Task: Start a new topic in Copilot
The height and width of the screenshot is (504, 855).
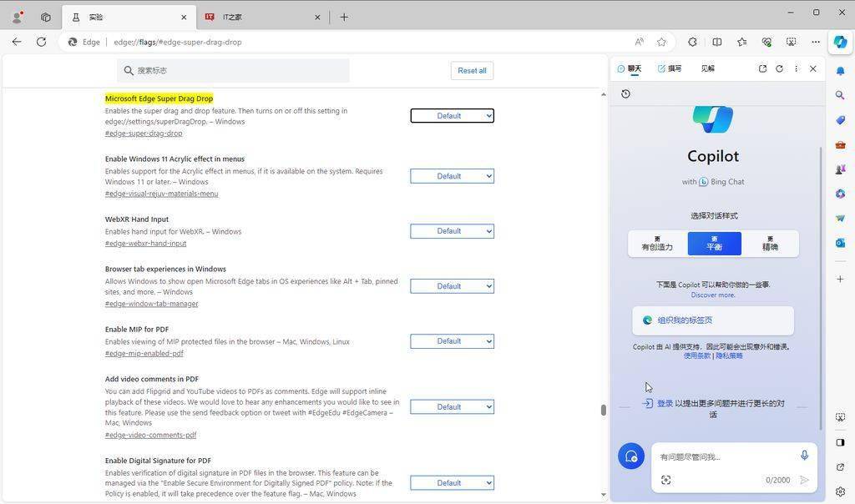Action: [631, 456]
